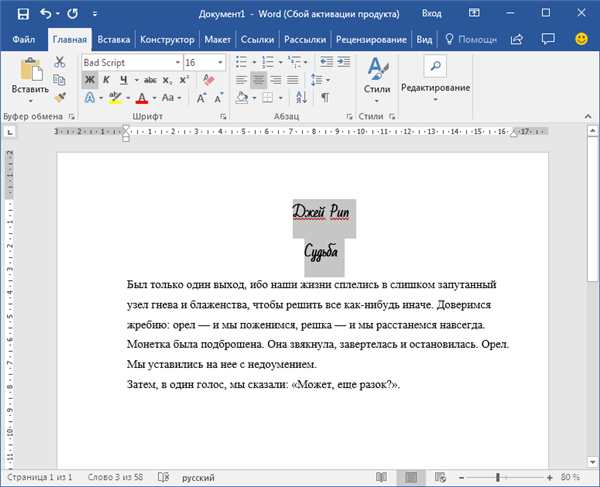Apply text effects and typography
This screenshot has height=487, width=600.
point(90,98)
